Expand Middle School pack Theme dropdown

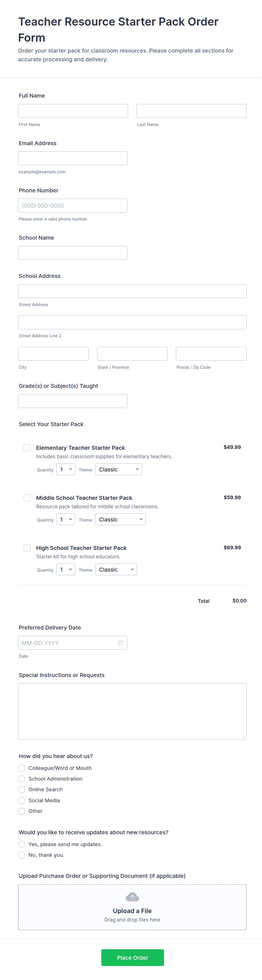[x=120, y=519]
